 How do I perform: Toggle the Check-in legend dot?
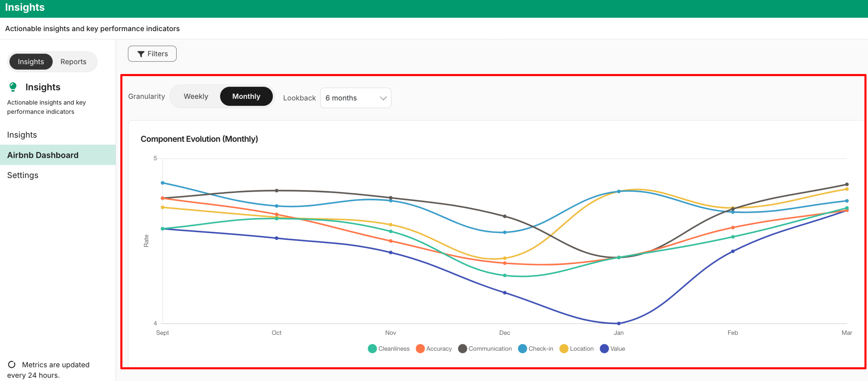click(x=522, y=349)
